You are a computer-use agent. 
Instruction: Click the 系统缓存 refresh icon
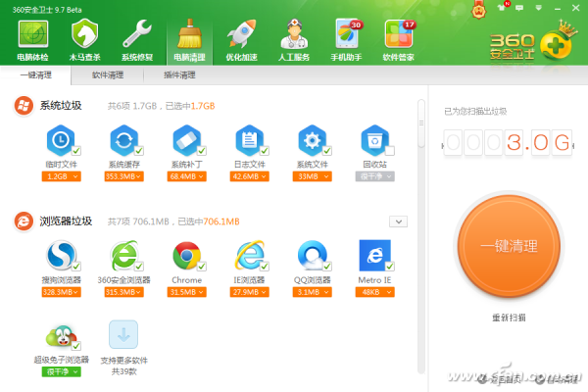click(x=123, y=140)
